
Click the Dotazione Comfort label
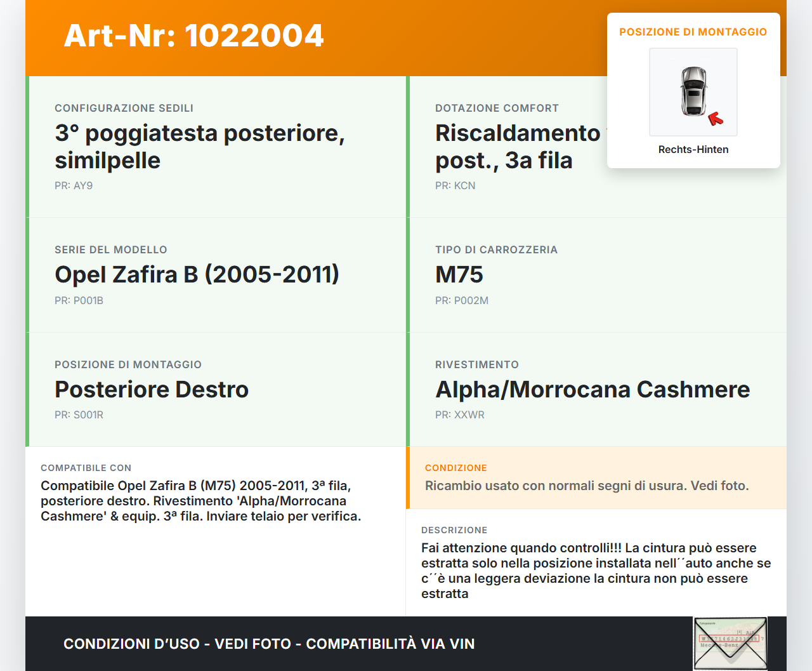click(497, 108)
